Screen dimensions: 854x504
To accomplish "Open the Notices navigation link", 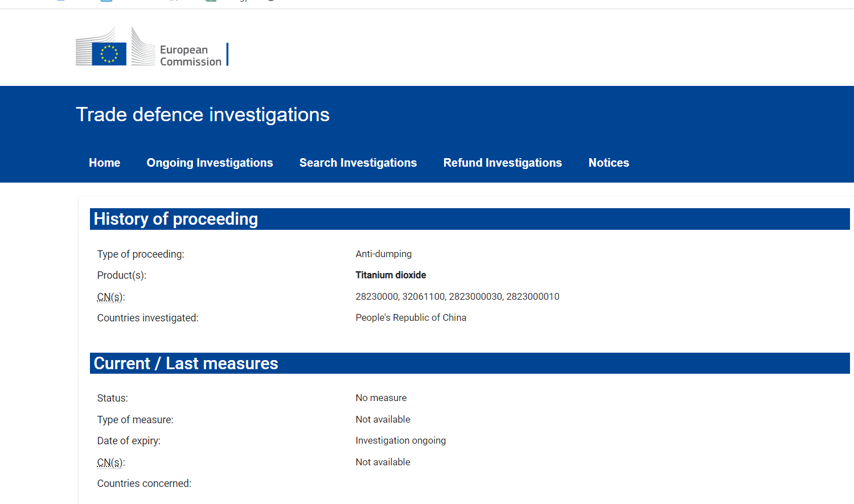I will pos(608,163).
